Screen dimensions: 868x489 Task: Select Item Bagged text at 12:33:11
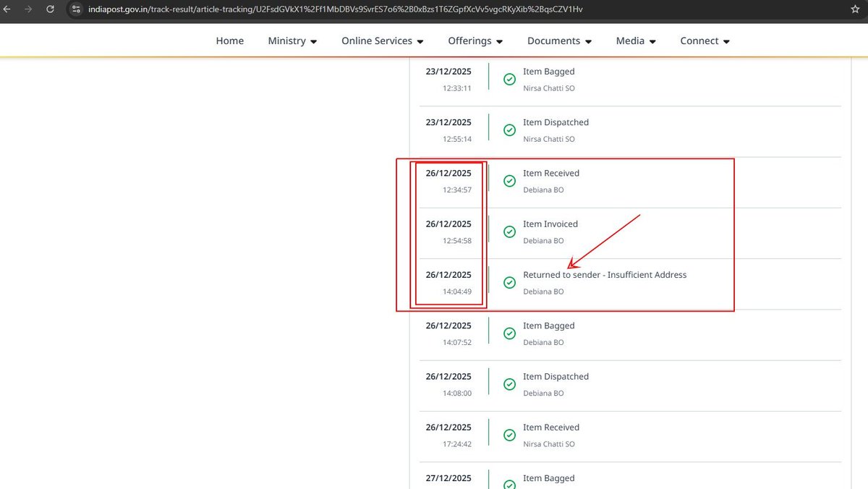click(549, 72)
